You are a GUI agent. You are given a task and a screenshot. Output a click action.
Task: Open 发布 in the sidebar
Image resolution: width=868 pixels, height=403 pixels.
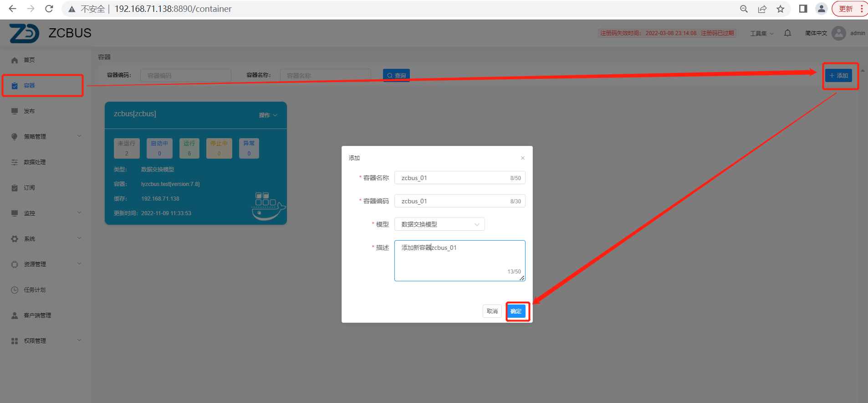point(30,111)
